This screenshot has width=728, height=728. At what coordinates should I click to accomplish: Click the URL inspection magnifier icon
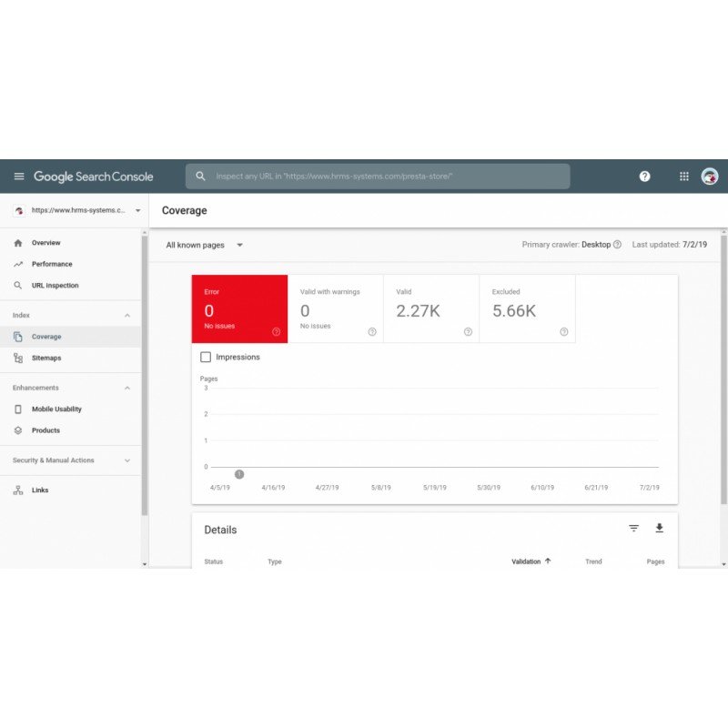(18, 286)
